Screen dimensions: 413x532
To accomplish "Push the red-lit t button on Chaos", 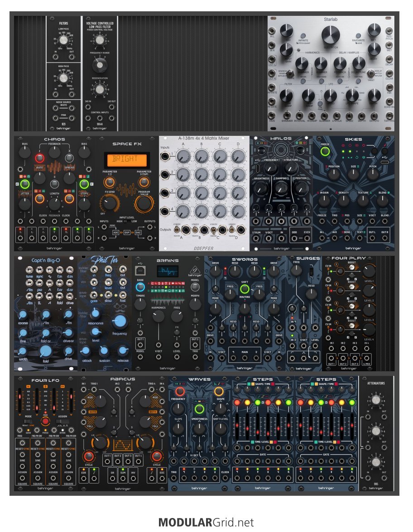I will [x=39, y=158].
